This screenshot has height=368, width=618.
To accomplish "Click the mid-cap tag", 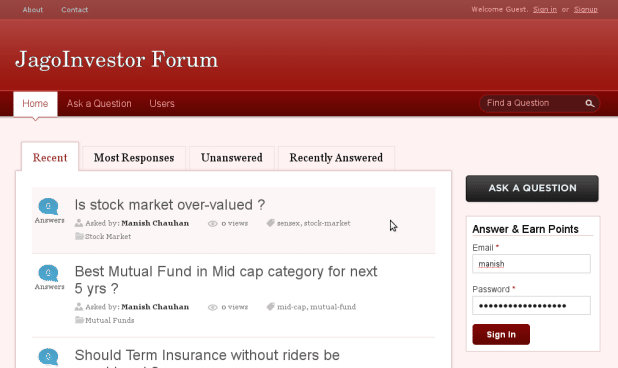I will pyautogui.click(x=292, y=307).
